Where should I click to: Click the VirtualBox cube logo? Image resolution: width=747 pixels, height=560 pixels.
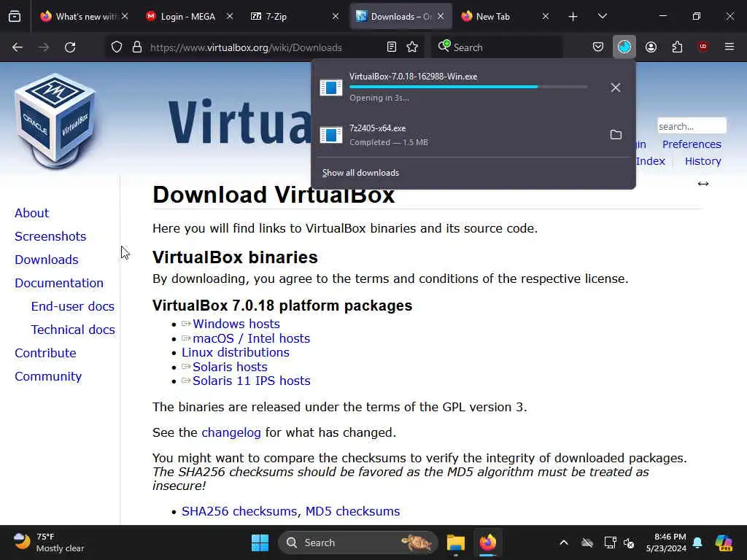click(55, 120)
